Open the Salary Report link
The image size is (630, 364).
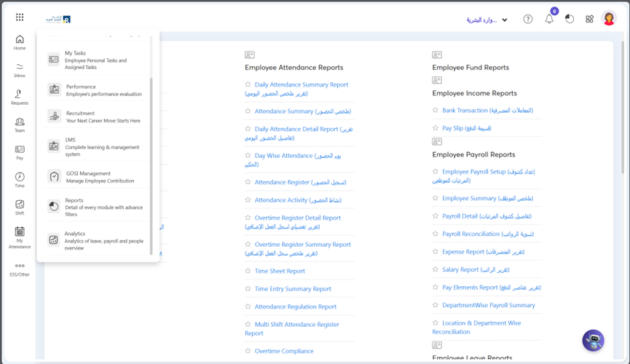(x=460, y=270)
